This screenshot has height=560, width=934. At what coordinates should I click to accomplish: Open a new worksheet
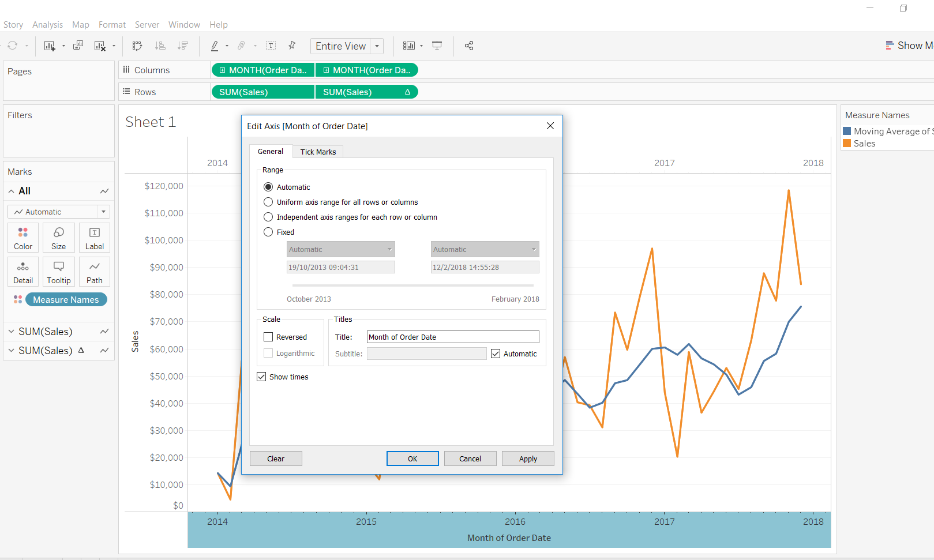click(x=50, y=46)
